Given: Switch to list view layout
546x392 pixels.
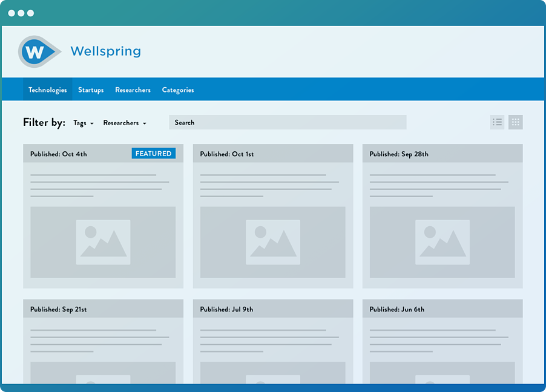Looking at the screenshot, I should pos(497,122).
